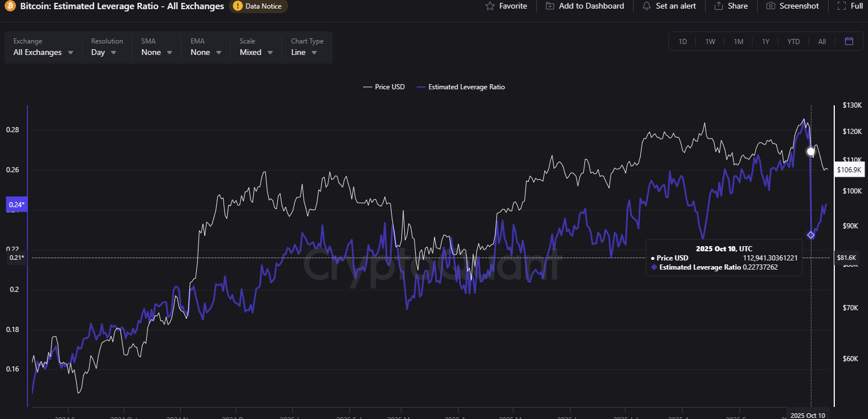Click the tooltip value 112,941.30361221
Viewport: 868px width, 419px height.
[x=770, y=258]
